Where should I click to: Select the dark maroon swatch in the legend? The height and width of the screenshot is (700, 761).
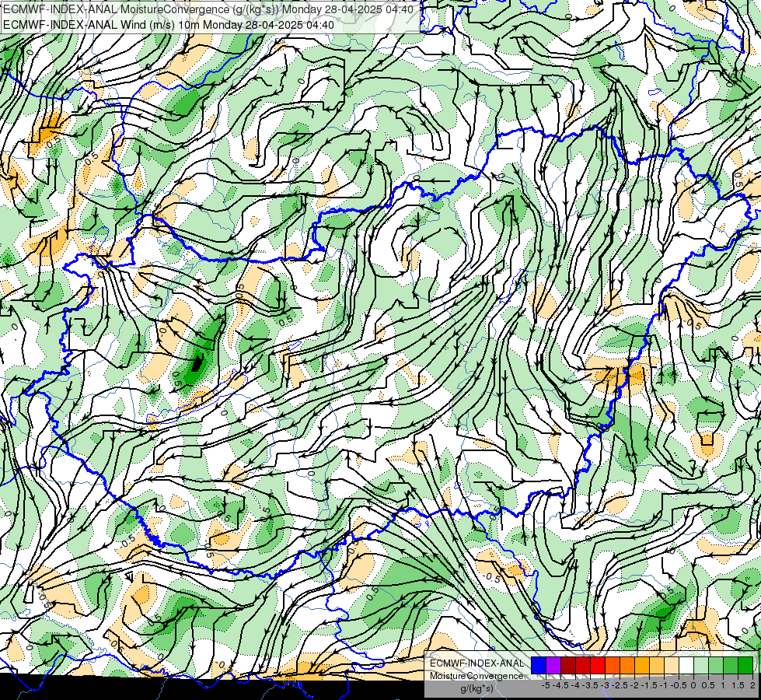click(568, 666)
